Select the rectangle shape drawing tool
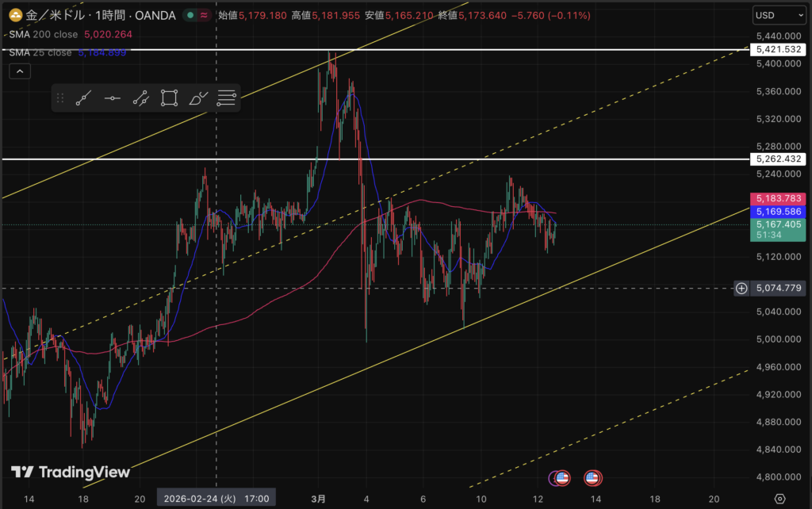 [x=169, y=98]
